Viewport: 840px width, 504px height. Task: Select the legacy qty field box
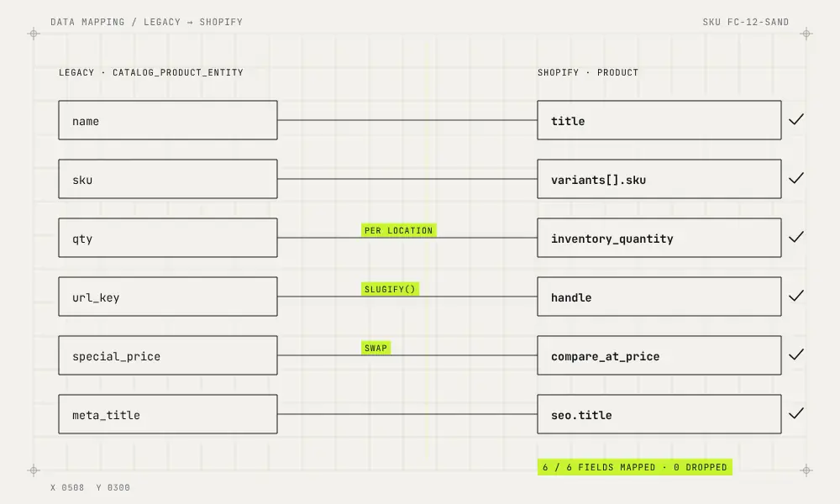click(168, 238)
